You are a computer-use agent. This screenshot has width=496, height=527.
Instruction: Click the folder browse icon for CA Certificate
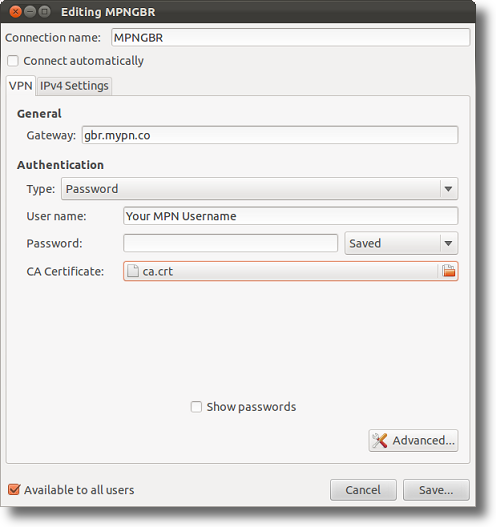tap(449, 271)
